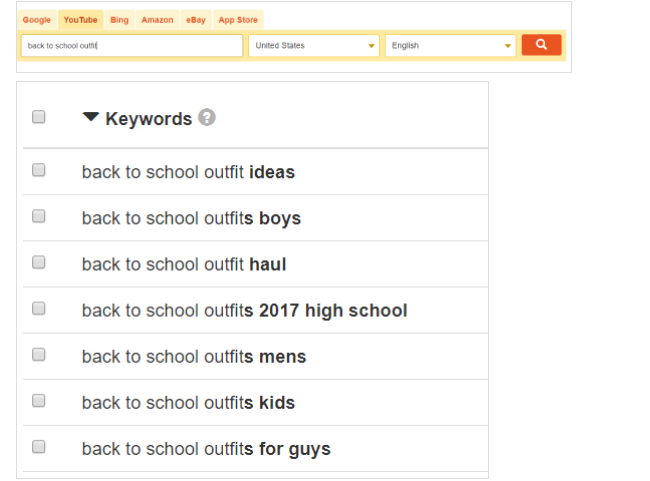Check the 'outfits mens' keyword checkbox

[x=39, y=355]
